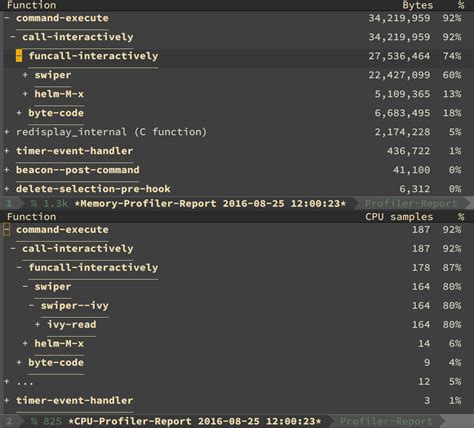
Task: Collapse the swiper--ivy entry
Action: point(31,306)
